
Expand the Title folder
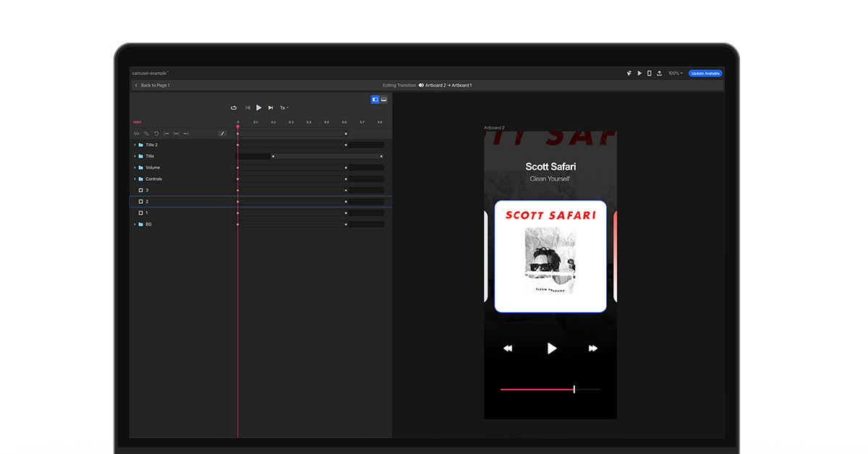[135, 156]
